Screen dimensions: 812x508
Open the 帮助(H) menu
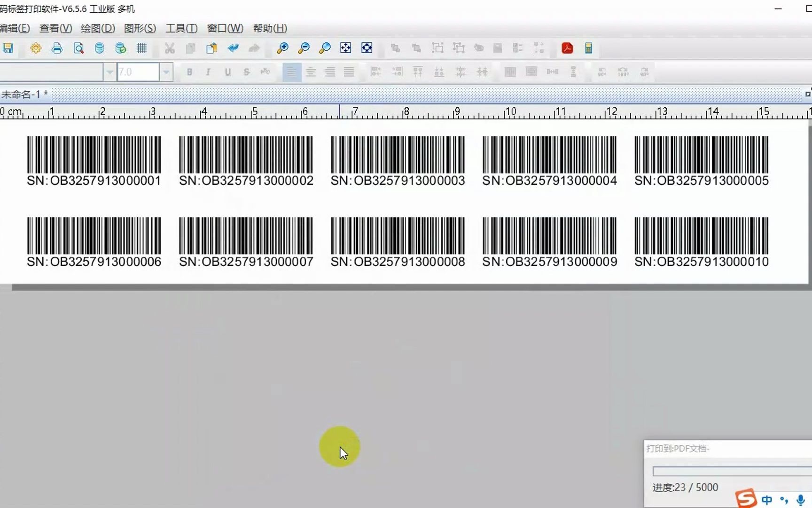270,28
